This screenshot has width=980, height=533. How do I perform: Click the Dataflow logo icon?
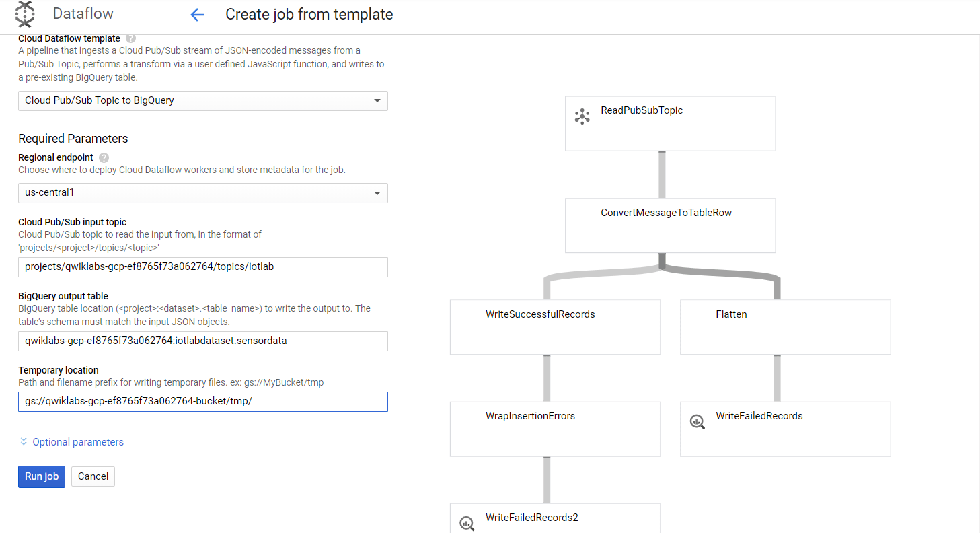coord(24,13)
